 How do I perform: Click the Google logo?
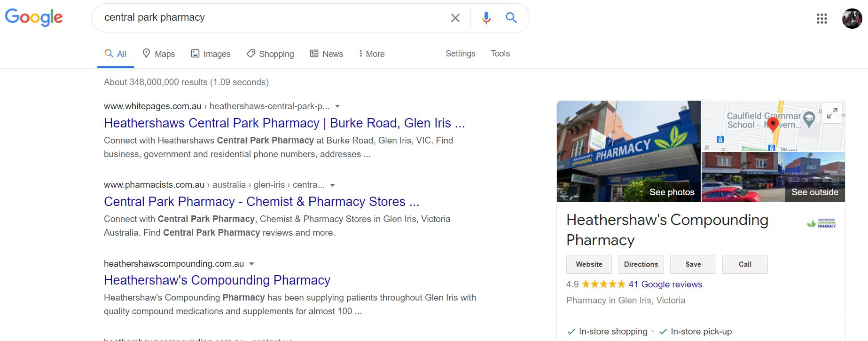(x=33, y=18)
